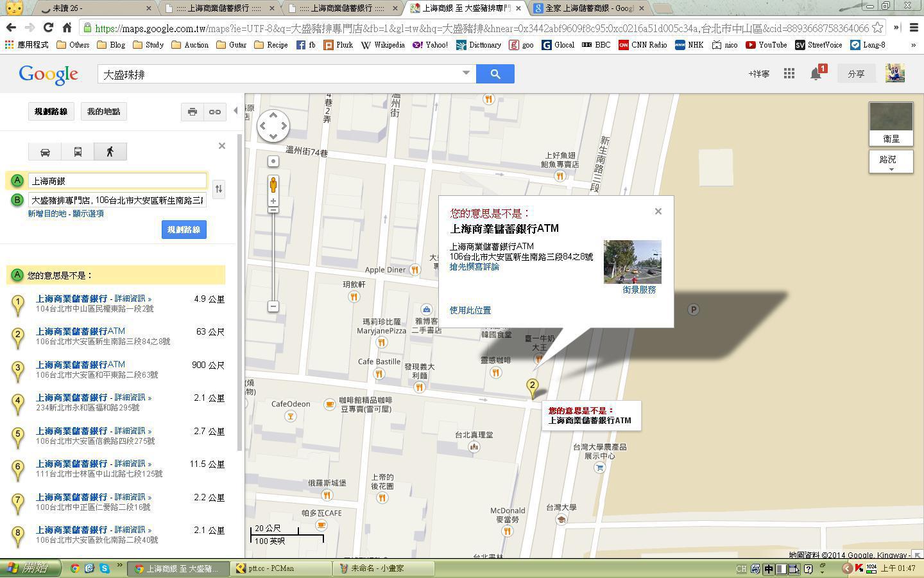Select the walking directions mode icon
The image size is (924, 578).
pyautogui.click(x=110, y=152)
